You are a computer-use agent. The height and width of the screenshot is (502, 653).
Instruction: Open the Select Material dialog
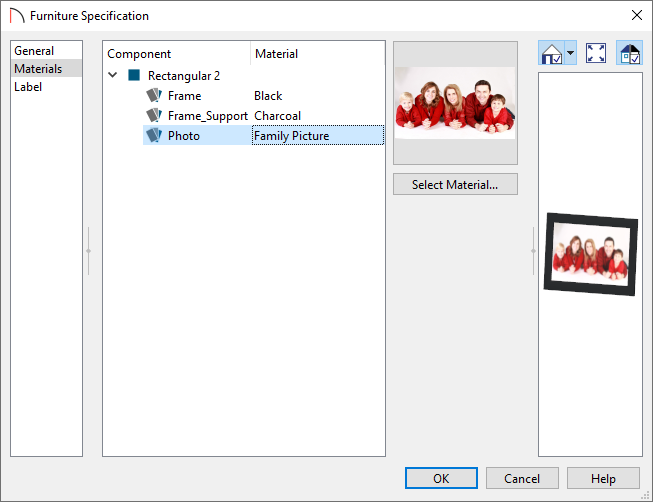[x=455, y=185]
